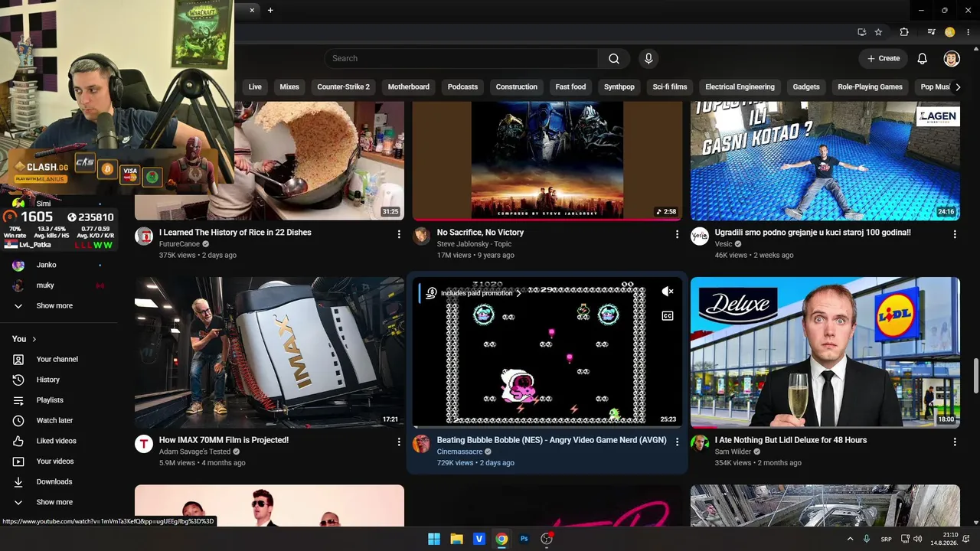Click the install app icon in address bar

pos(861,32)
